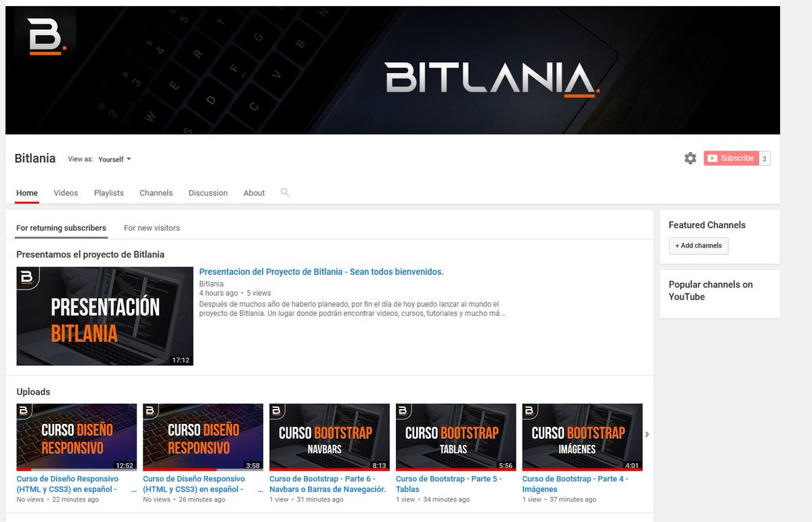Go to the Channels tab
812x522 pixels.
pos(156,193)
